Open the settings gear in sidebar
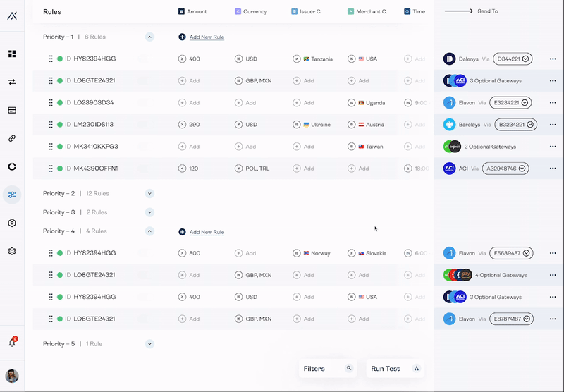564x392 pixels. coord(12,251)
